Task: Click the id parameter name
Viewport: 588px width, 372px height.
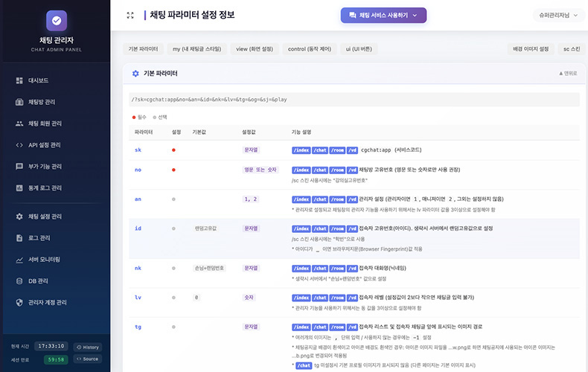Action: pos(138,228)
